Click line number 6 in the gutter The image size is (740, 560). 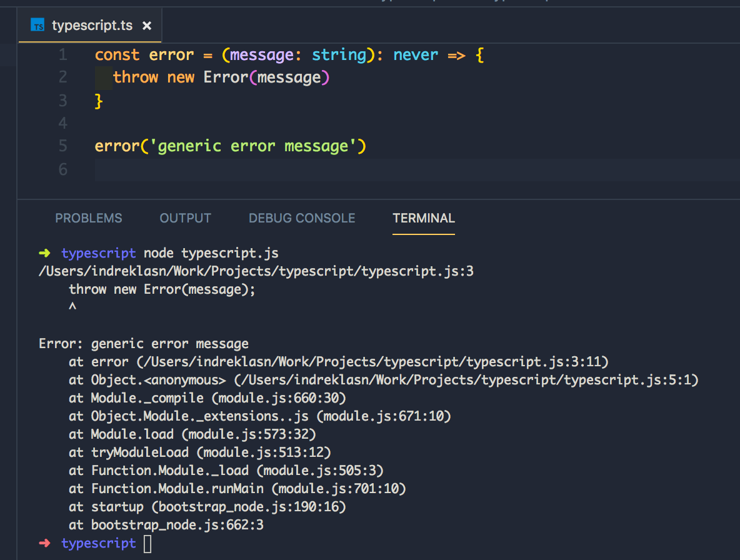pyautogui.click(x=63, y=169)
